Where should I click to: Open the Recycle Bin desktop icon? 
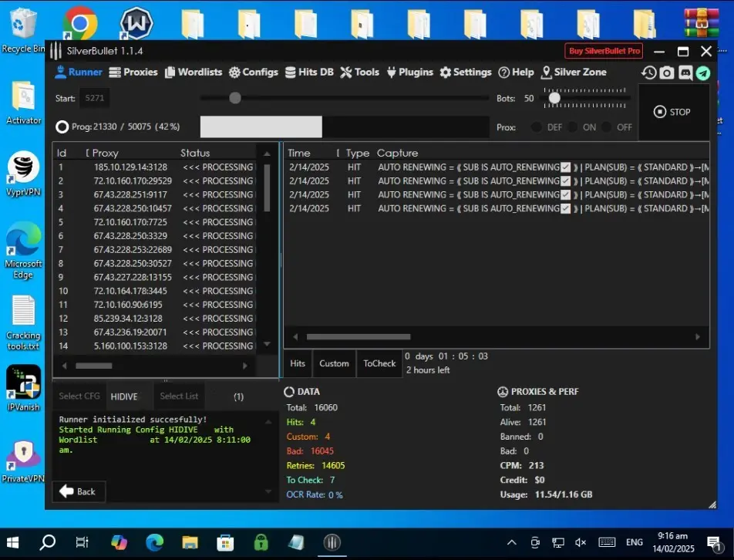click(x=22, y=29)
